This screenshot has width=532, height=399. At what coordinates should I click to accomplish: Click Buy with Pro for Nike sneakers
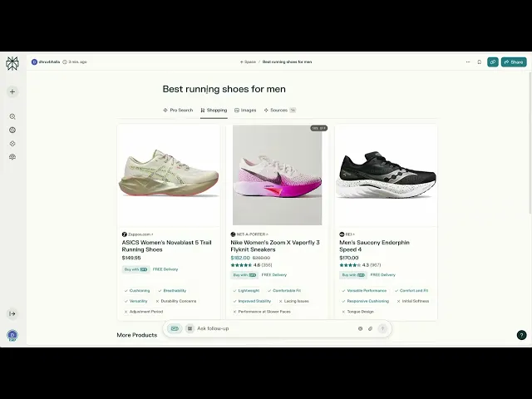(244, 275)
